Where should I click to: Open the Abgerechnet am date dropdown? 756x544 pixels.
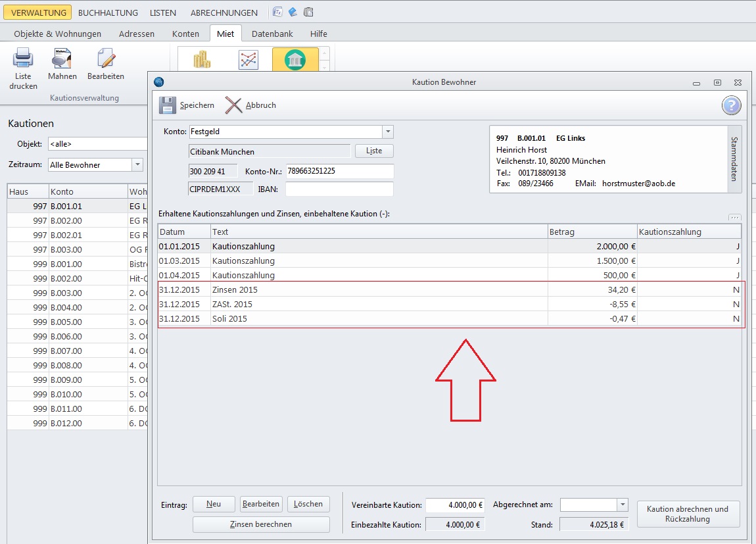click(623, 505)
